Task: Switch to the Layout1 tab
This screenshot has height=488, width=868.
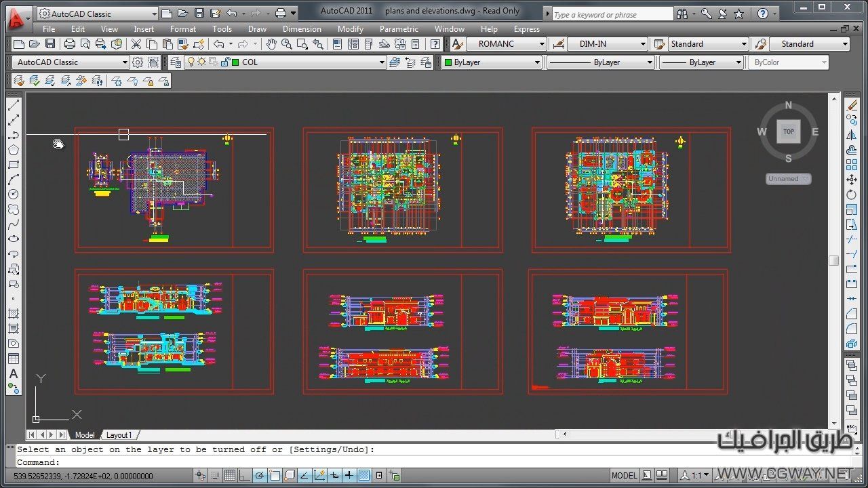Action: click(119, 435)
